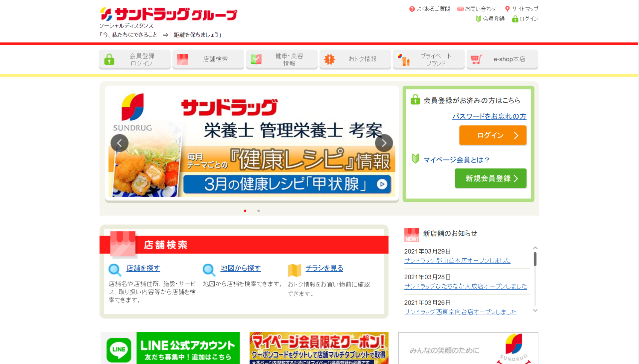Open the プライベートブランド navigation item
Screen dimensions: 639x364
pyautogui.click(x=429, y=59)
